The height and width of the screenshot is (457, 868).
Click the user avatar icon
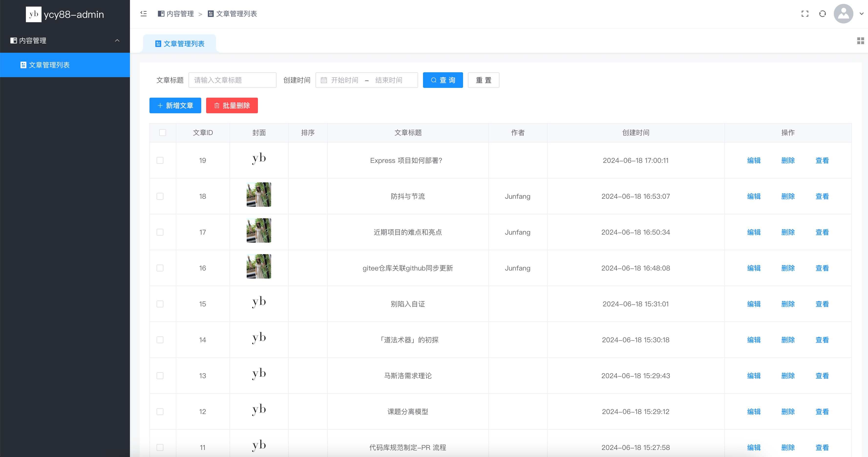843,14
